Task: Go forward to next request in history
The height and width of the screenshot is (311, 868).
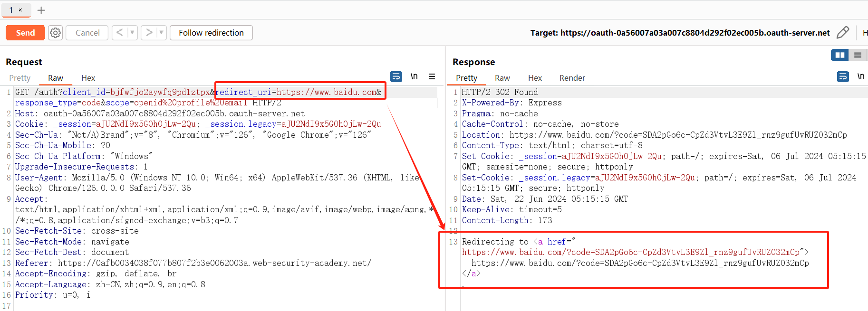Action: click(149, 32)
